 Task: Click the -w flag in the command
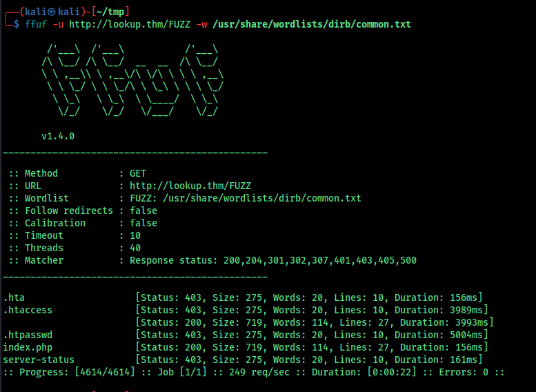pos(201,24)
